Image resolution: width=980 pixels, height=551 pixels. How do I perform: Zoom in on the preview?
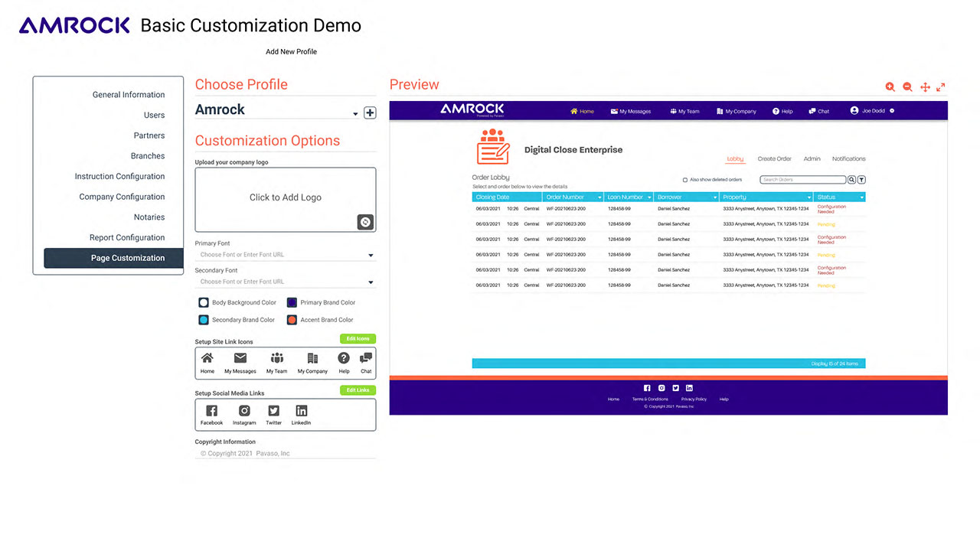tap(890, 87)
